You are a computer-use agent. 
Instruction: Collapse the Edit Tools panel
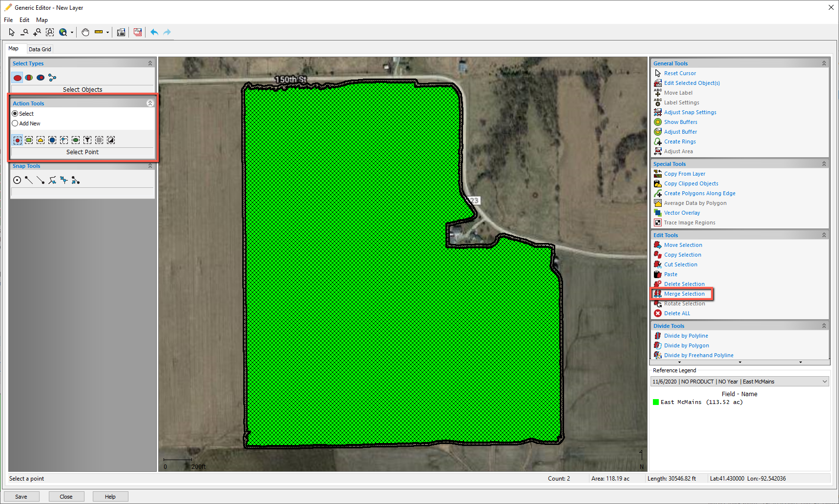[x=824, y=235]
